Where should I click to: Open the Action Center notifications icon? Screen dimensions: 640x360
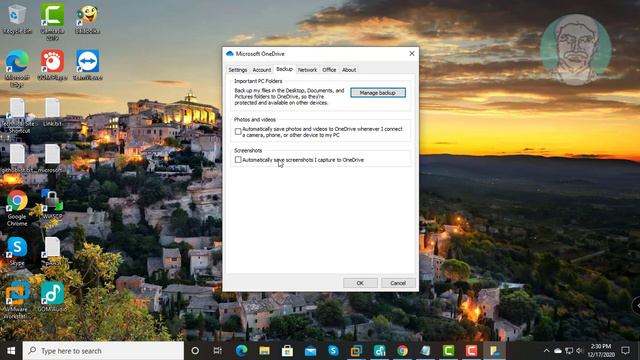pyautogui.click(x=625, y=351)
